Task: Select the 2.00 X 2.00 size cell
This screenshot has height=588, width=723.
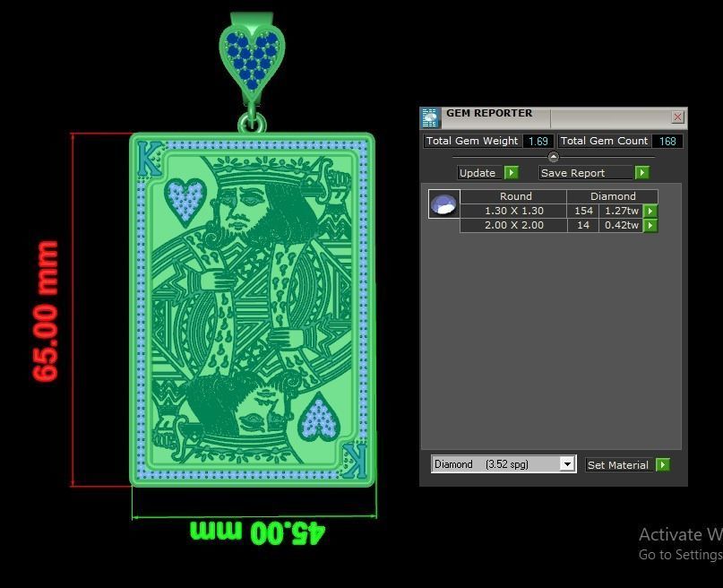Action: click(513, 226)
